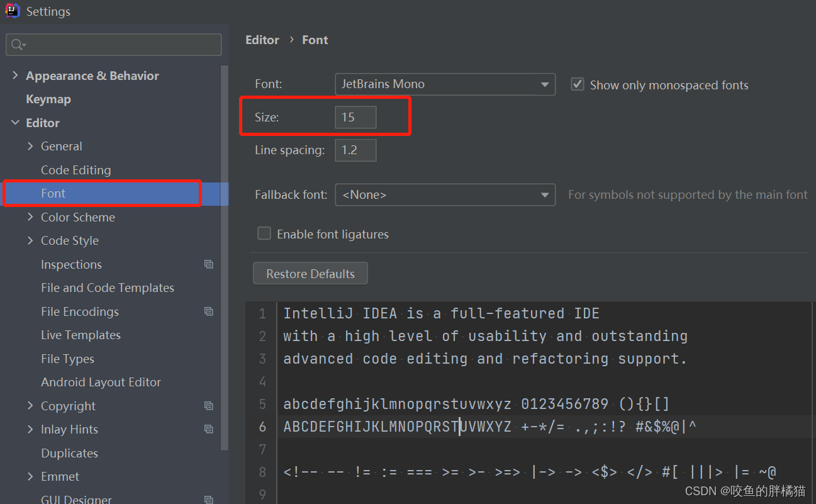
Task: Toggle Show only monospaced fonts checkbox
Action: 577,84
